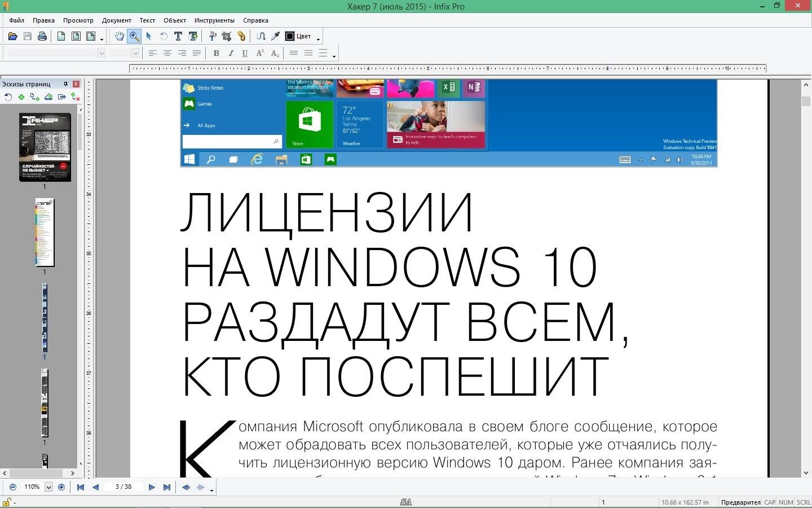The width and height of the screenshot is (812, 508).
Task: Open the Color toolbar overflow arrow
Action: pos(319,39)
